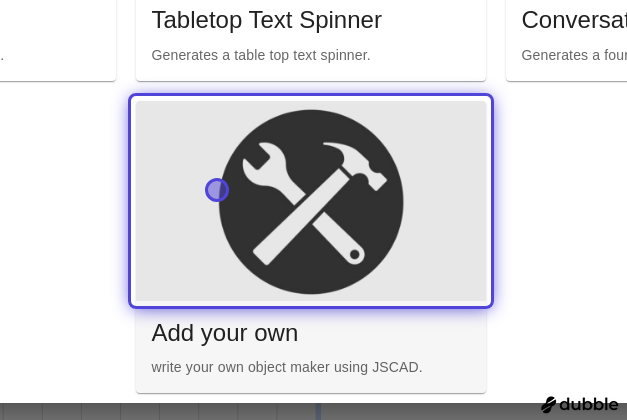Viewport: 627px width, 420px height.
Task: Click the 'dubble' wordmark text
Action: [589, 404]
